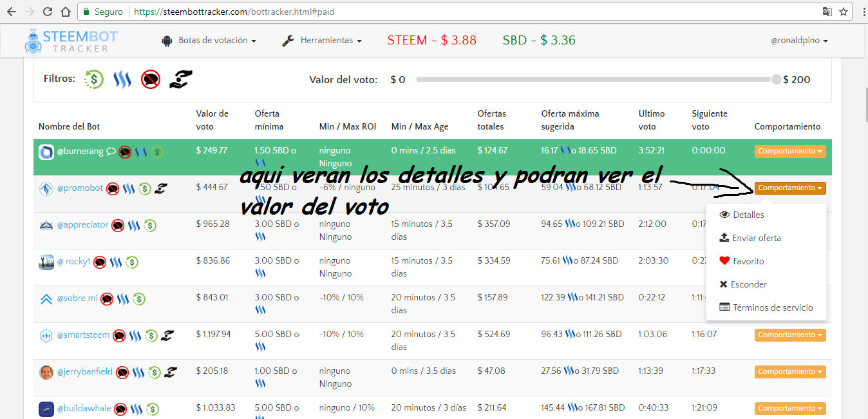Click @promobot avatar icon
The width and height of the screenshot is (868, 419).
pos(46,189)
